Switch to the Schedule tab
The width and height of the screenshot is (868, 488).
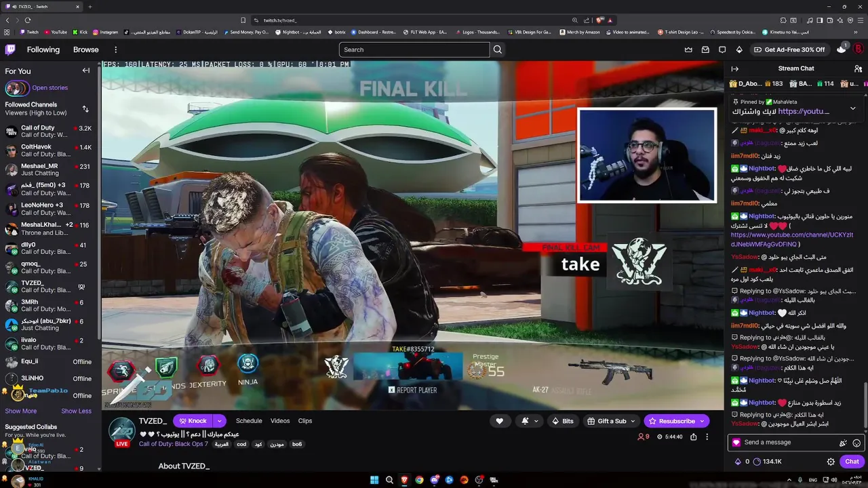(x=249, y=421)
